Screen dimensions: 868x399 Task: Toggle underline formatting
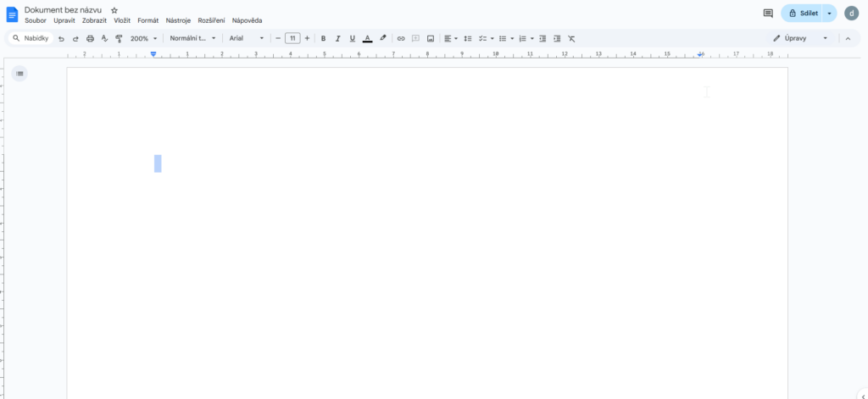[352, 38]
